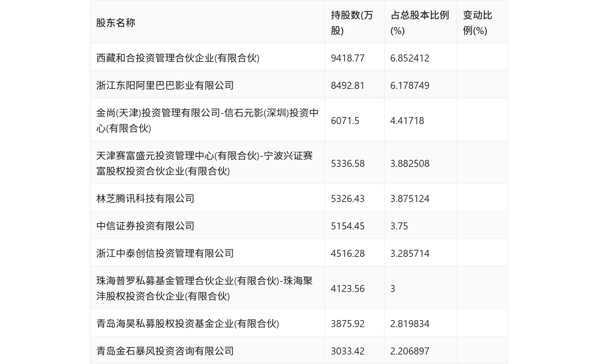The width and height of the screenshot is (598, 364).
Task: Click the shareholding value 5154.45
Action: tap(348, 226)
